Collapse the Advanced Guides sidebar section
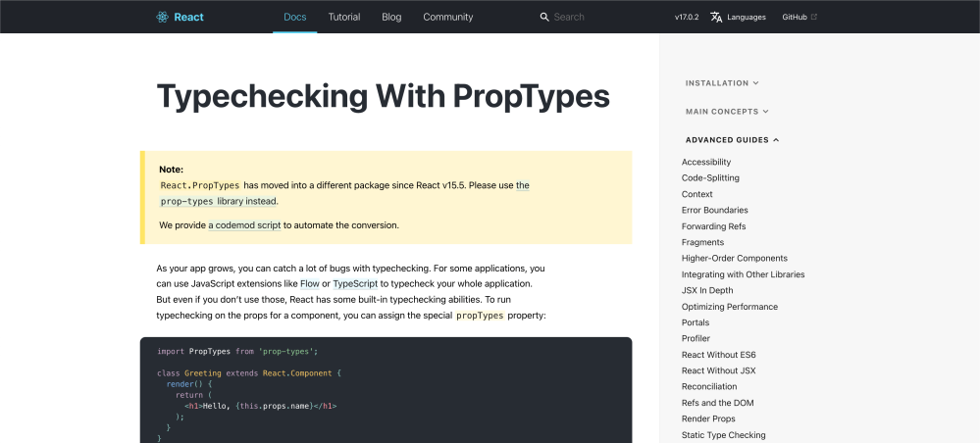The image size is (980, 443). (x=732, y=140)
